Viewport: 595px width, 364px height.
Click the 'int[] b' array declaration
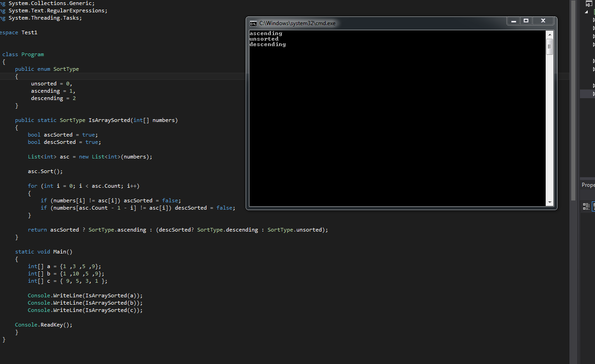[66, 274]
